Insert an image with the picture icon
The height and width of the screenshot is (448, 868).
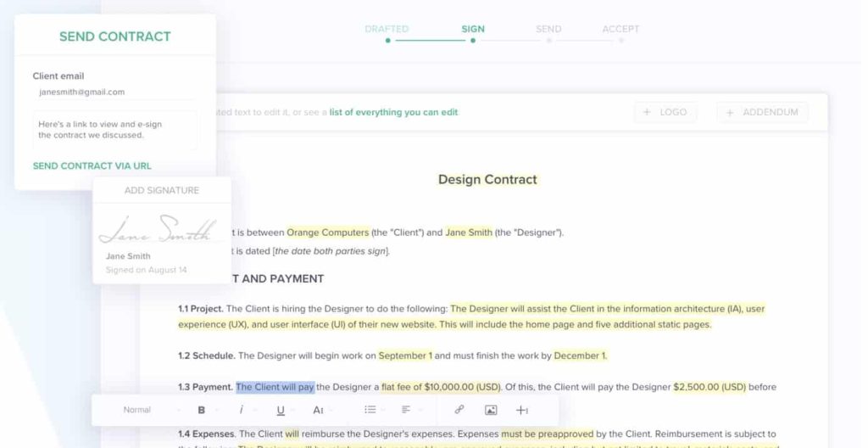tap(491, 411)
